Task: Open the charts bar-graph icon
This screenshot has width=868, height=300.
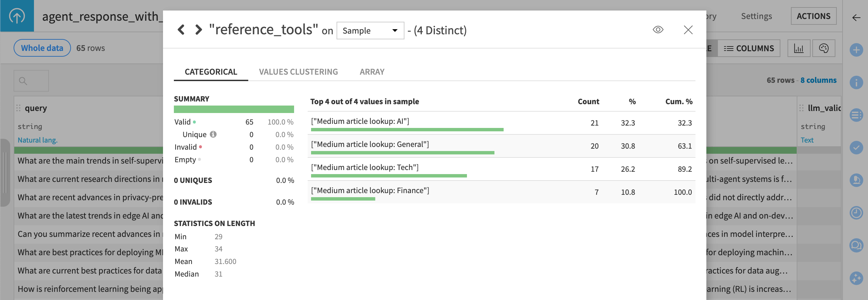Action: click(799, 48)
